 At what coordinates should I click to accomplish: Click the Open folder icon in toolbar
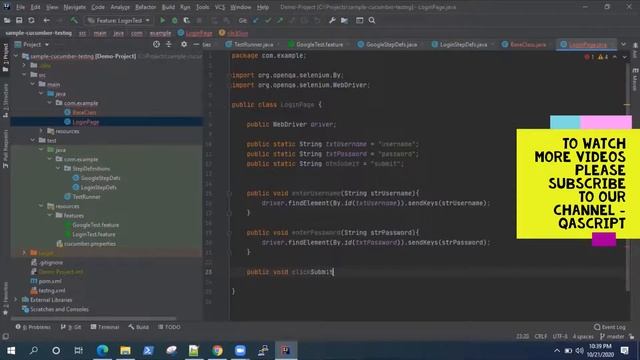tap(7, 20)
